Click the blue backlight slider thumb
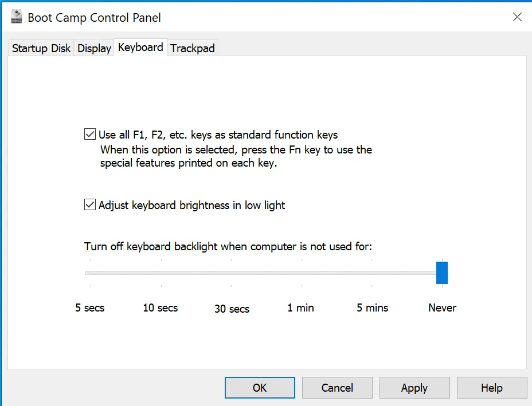Viewport: 532px width, 406px height. [441, 273]
